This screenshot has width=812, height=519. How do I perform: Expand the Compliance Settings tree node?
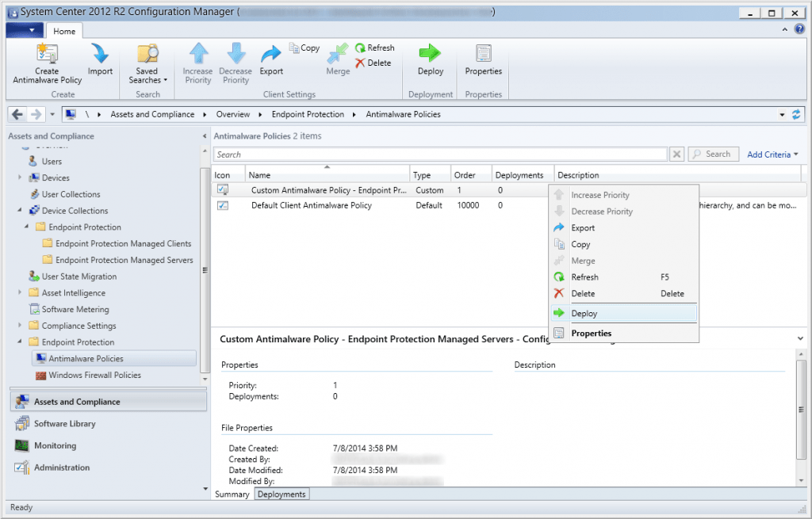click(20, 325)
